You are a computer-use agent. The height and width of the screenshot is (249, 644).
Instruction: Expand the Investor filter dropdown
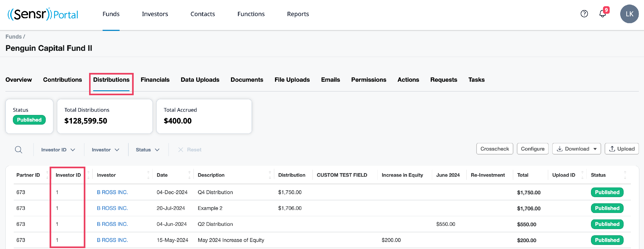105,150
